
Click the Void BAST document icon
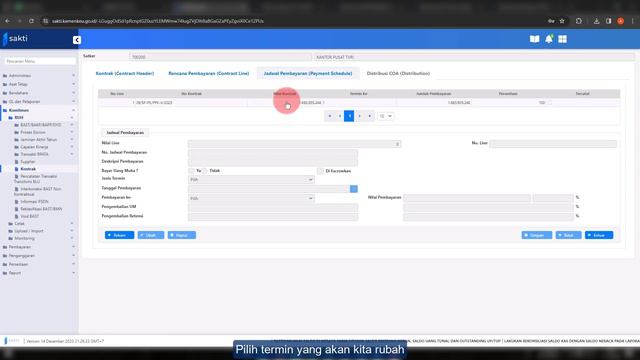pyautogui.click(x=16, y=216)
